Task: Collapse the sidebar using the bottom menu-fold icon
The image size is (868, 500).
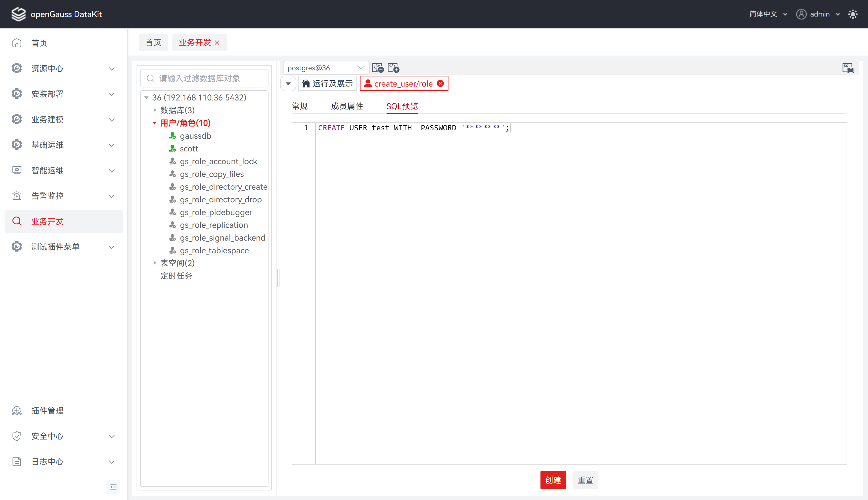Action: pos(113,487)
